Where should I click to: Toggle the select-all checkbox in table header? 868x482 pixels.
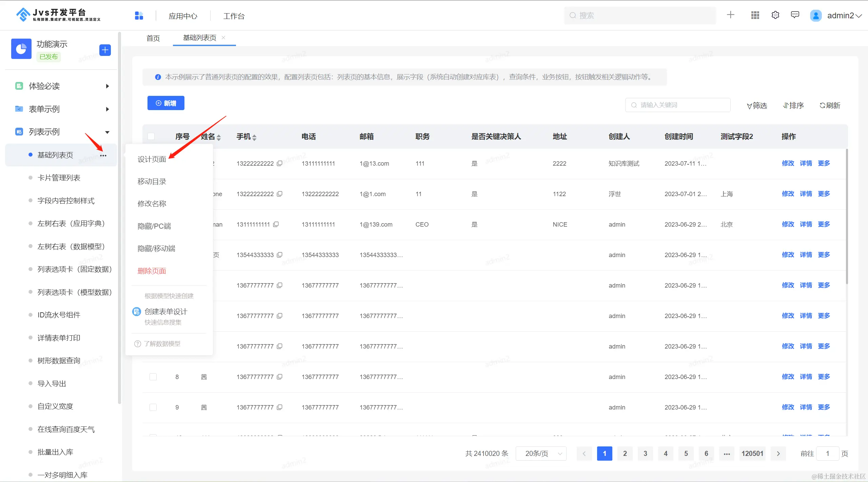pyautogui.click(x=151, y=137)
